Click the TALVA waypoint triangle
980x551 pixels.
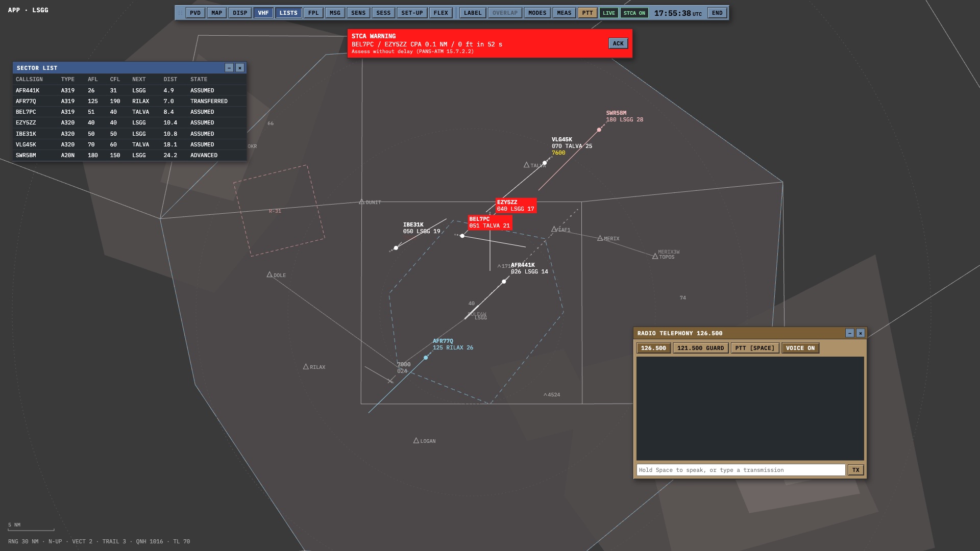click(527, 165)
